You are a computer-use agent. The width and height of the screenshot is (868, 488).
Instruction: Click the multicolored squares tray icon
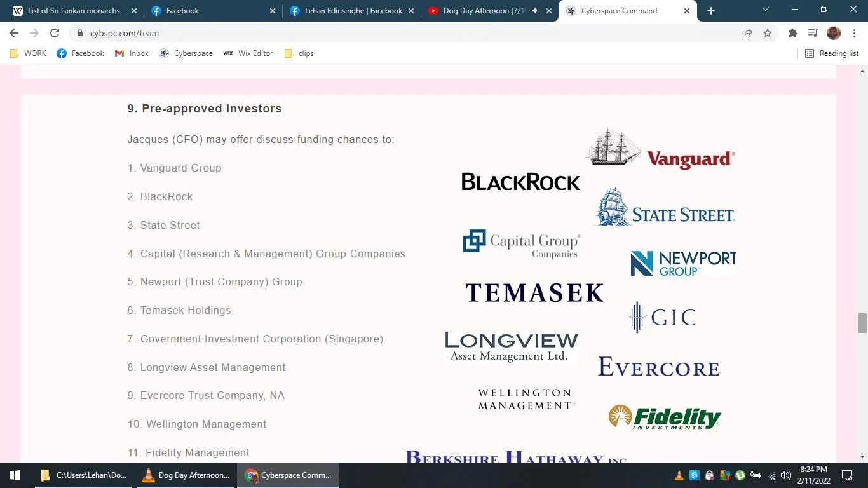click(725, 475)
